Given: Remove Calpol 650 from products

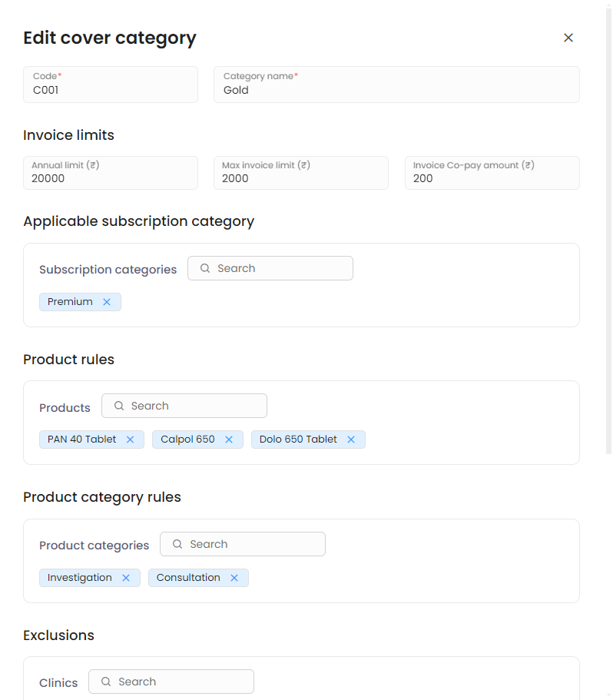Looking at the screenshot, I should [229, 440].
